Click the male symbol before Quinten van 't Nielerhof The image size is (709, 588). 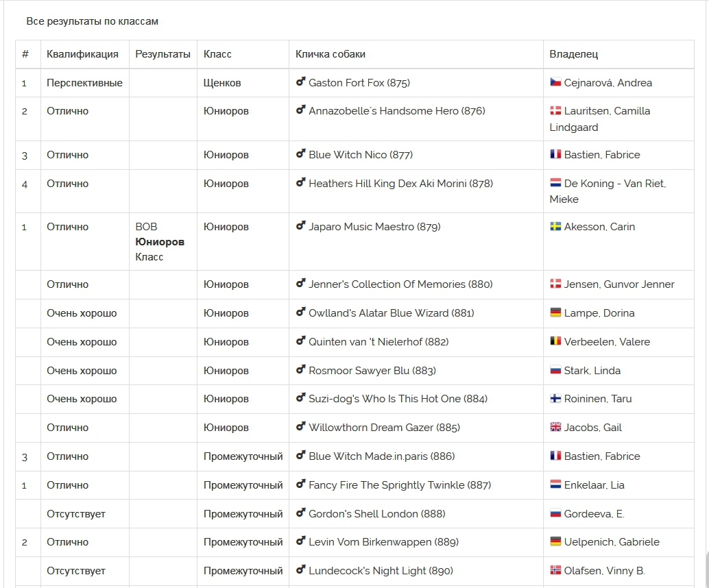[x=301, y=341]
